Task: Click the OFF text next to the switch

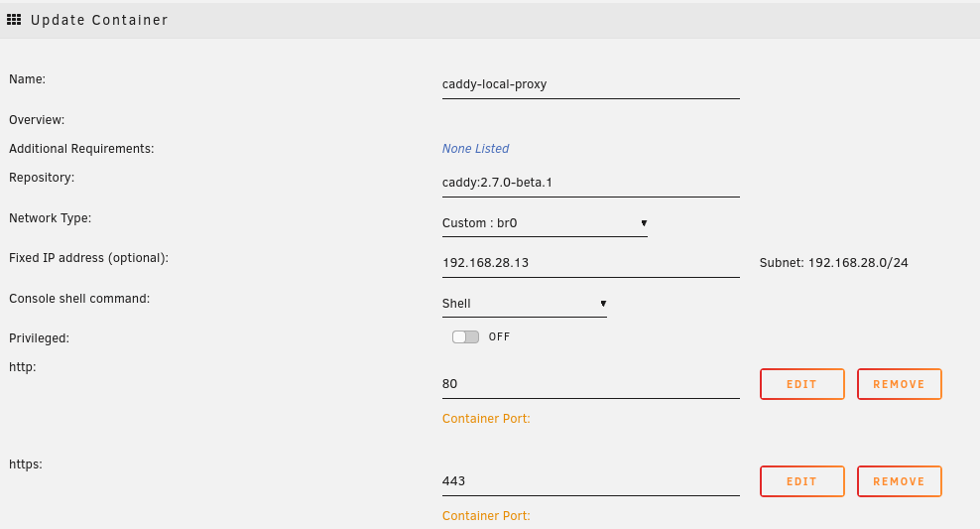Action: [499, 337]
